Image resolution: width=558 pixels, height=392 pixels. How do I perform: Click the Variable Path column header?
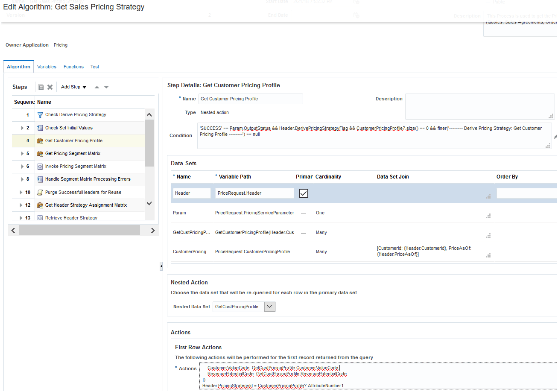coord(235,177)
